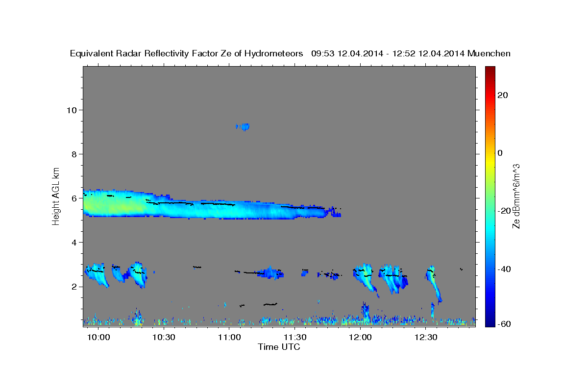Viewport: 588px width, 392px height.
Task: Click the "11:30" time tick label
Action: 295,338
